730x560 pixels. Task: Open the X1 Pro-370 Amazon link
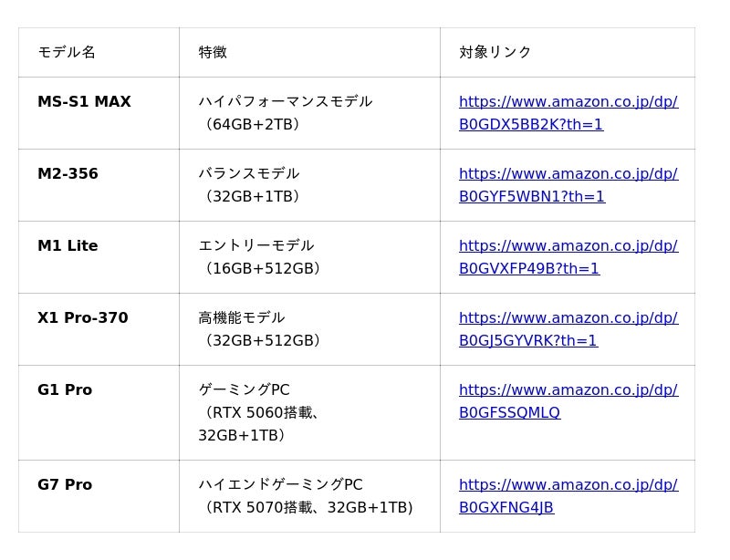(x=568, y=329)
